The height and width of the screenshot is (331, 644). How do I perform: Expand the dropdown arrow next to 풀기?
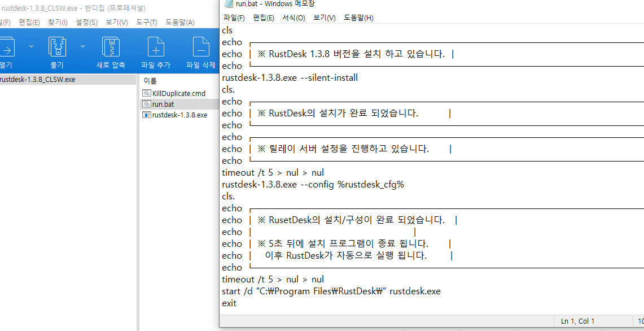pyautogui.click(x=82, y=46)
